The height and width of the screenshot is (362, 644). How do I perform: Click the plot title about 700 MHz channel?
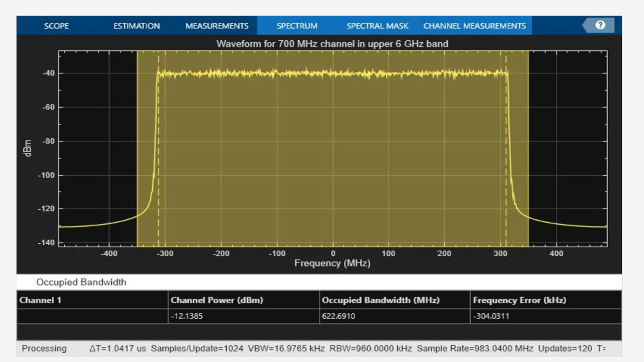pyautogui.click(x=332, y=44)
